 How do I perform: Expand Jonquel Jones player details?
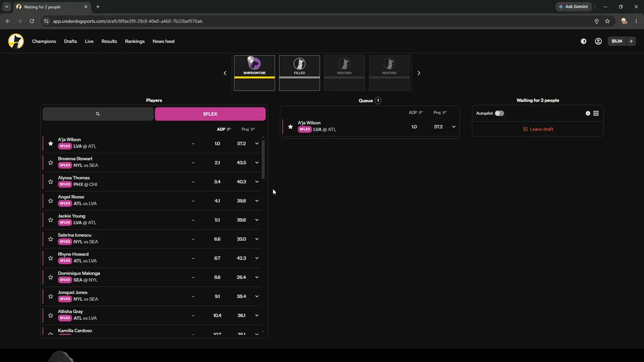[257, 296]
